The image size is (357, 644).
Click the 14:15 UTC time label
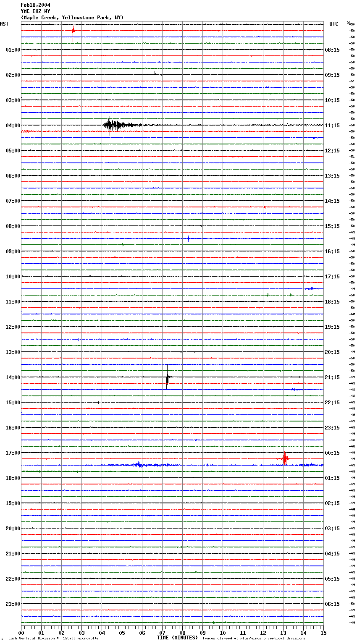(332, 201)
